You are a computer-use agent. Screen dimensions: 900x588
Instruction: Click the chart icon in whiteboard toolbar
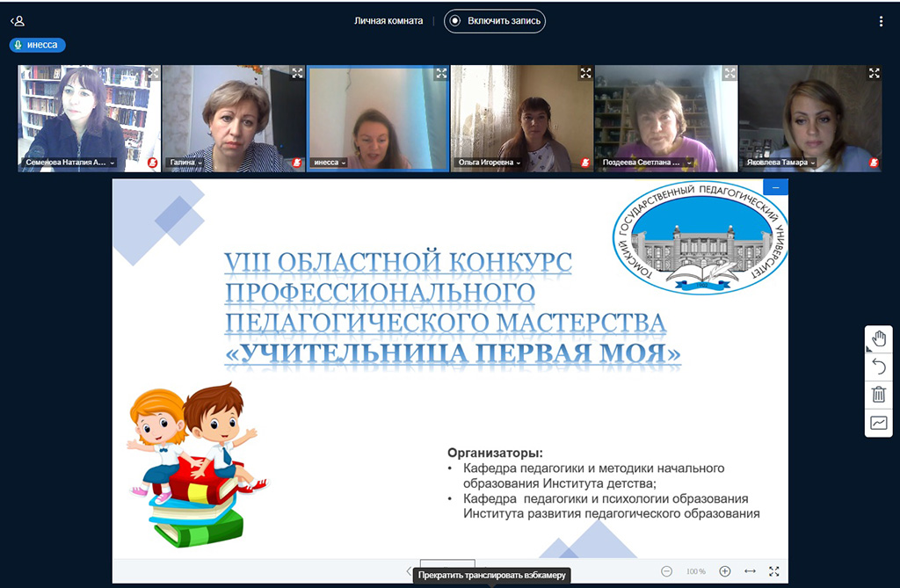[878, 423]
